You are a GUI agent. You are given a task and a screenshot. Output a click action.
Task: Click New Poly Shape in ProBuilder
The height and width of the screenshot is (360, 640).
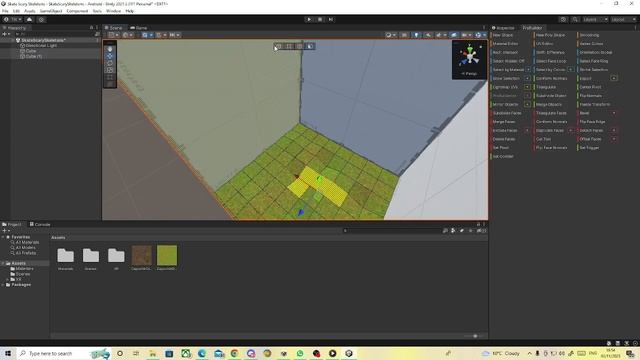pyautogui.click(x=550, y=35)
